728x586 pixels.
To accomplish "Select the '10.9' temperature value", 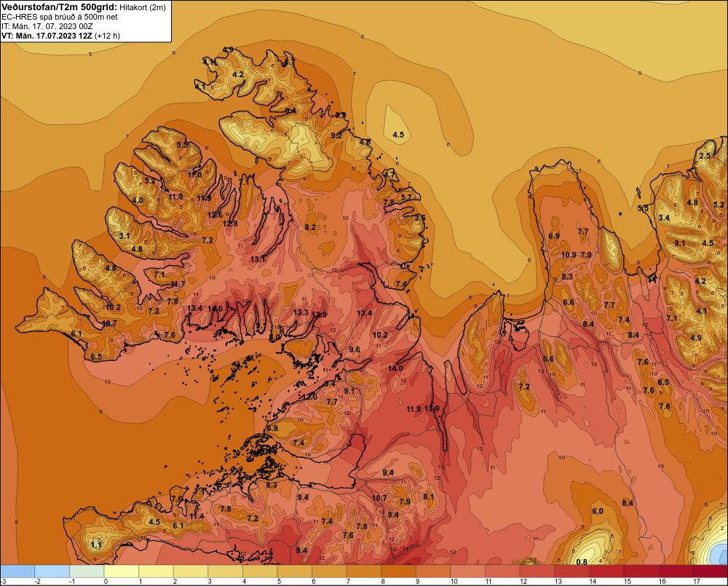I will pyautogui.click(x=569, y=255).
